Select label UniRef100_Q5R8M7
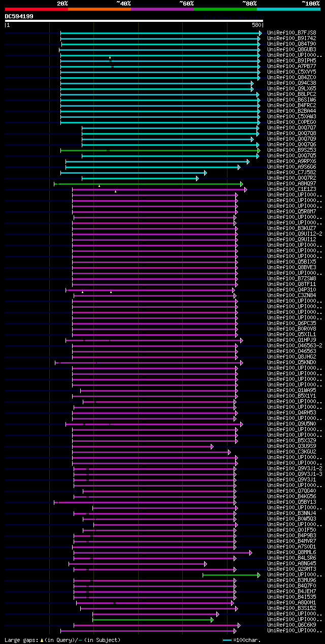Screen dimensions: 325x644 pyautogui.click(x=291, y=211)
